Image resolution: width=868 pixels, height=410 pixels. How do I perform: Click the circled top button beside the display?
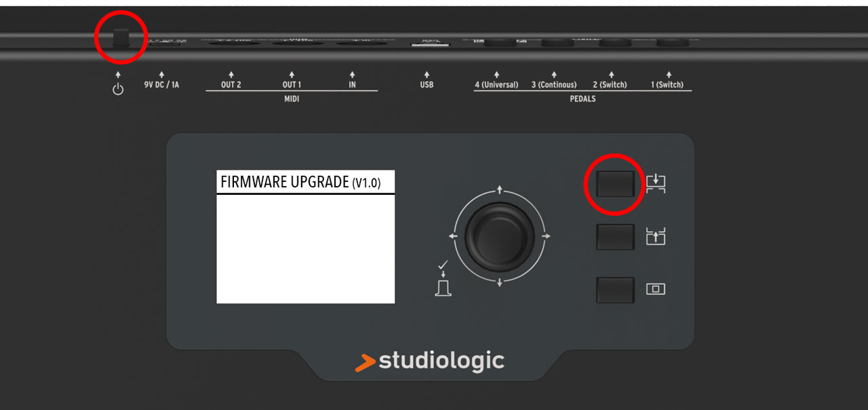[x=615, y=184]
